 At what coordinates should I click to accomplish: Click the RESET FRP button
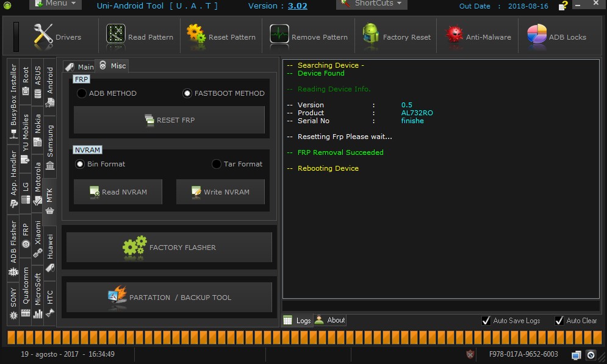point(169,120)
